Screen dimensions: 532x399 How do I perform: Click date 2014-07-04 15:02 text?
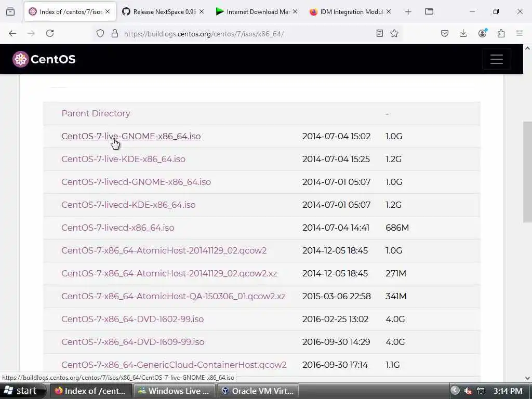coord(336,136)
